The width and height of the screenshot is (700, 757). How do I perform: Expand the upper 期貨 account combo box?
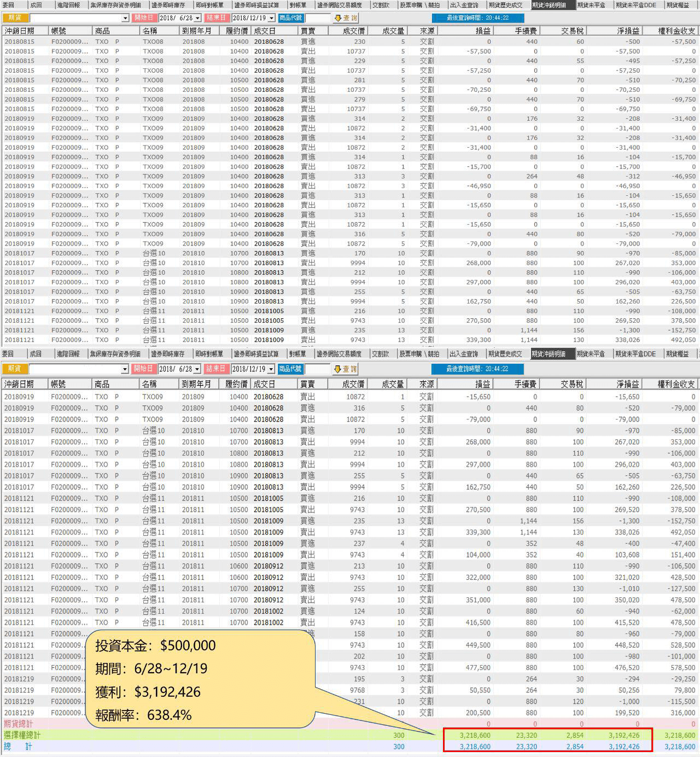[125, 18]
